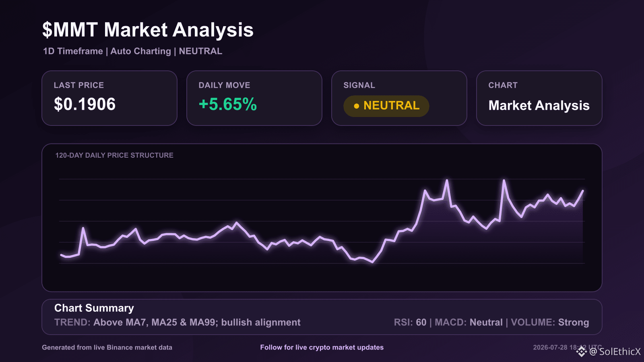This screenshot has width=644, height=362.
Task: Click the $0.1906 last price value
Action: tap(85, 104)
